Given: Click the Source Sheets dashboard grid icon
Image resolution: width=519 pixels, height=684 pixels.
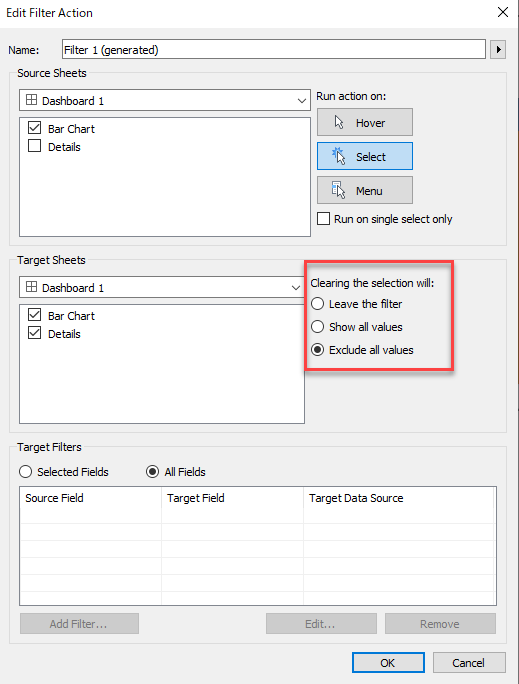Looking at the screenshot, I should click(x=31, y=100).
